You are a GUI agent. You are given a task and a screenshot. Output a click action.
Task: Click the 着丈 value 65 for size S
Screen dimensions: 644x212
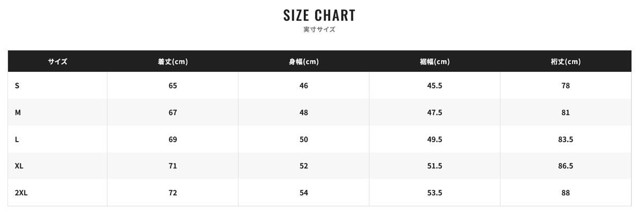coord(173,86)
